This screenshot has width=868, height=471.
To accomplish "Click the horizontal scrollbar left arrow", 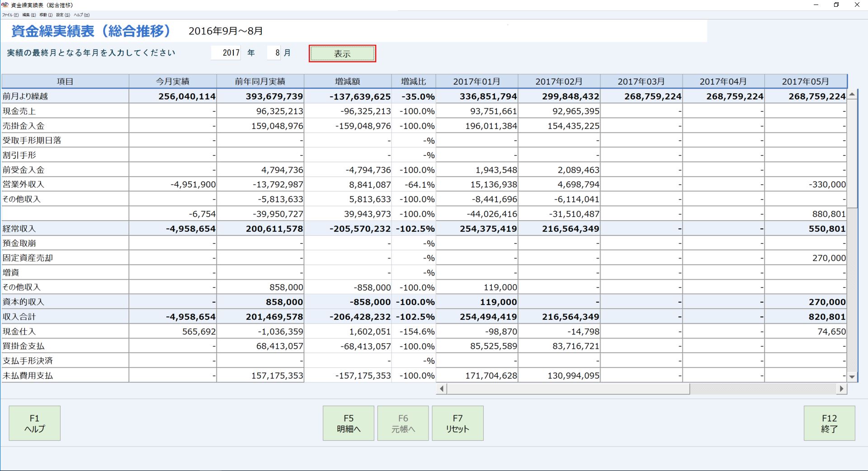I will pos(442,389).
